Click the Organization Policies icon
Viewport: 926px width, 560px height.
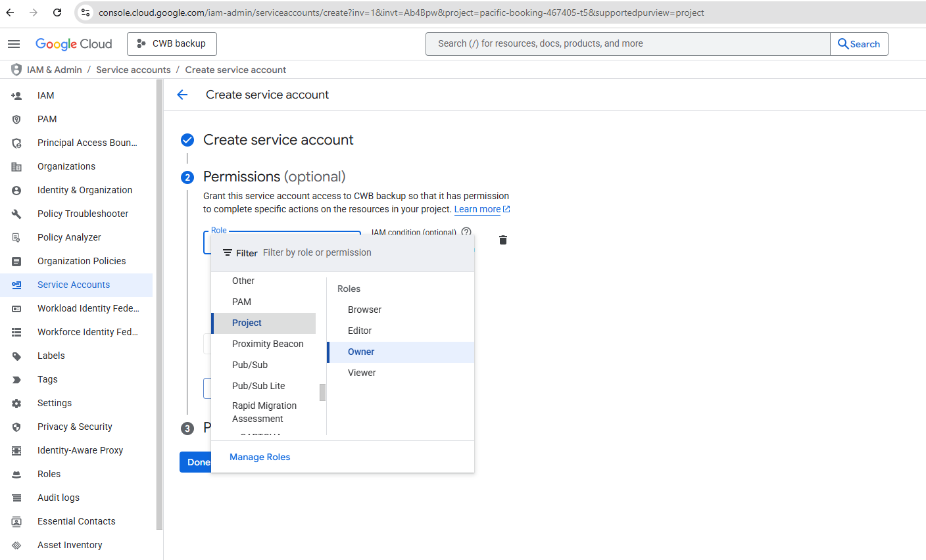[x=16, y=261]
